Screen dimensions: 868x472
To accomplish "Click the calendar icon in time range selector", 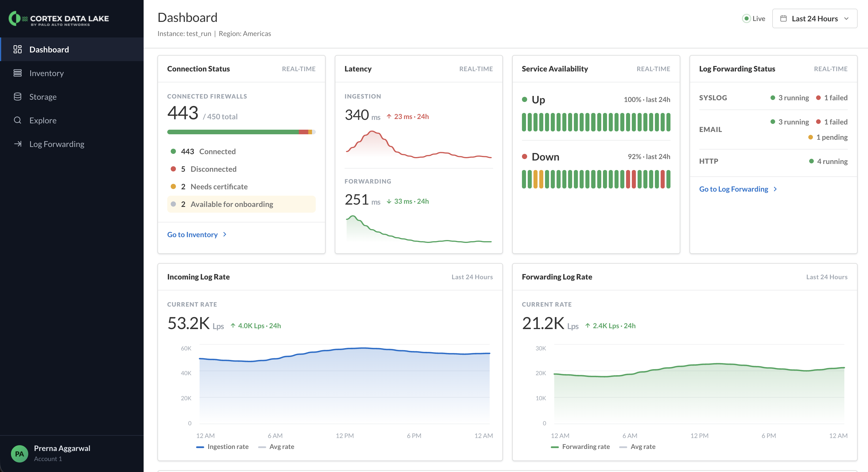I will click(784, 18).
